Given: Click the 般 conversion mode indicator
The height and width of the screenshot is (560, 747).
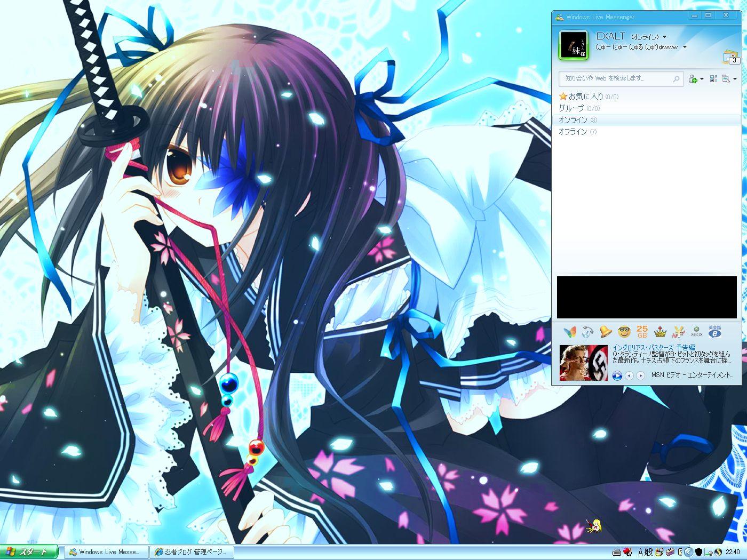Looking at the screenshot, I should tap(648, 552).
